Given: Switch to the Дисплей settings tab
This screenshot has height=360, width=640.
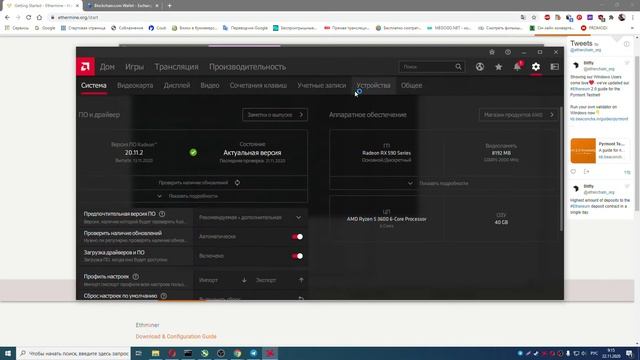Looking at the screenshot, I should point(177,86).
